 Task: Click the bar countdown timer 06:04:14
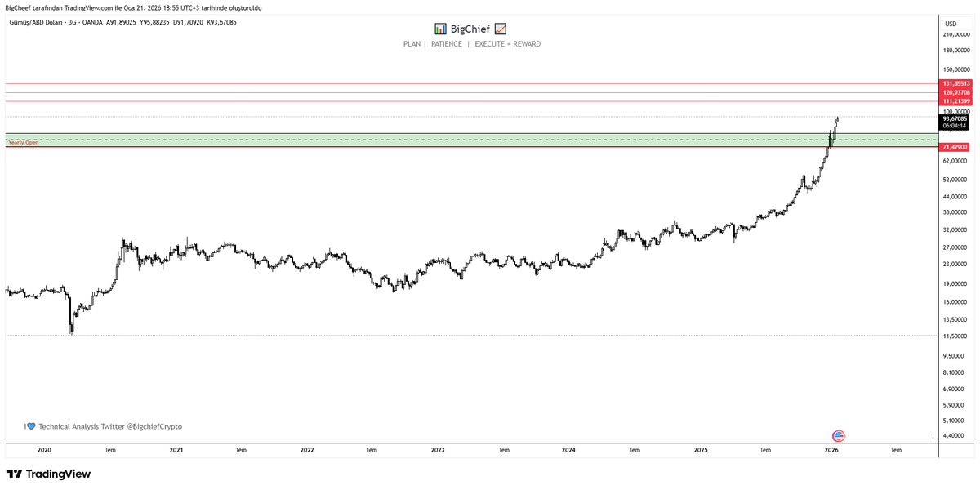click(955, 126)
